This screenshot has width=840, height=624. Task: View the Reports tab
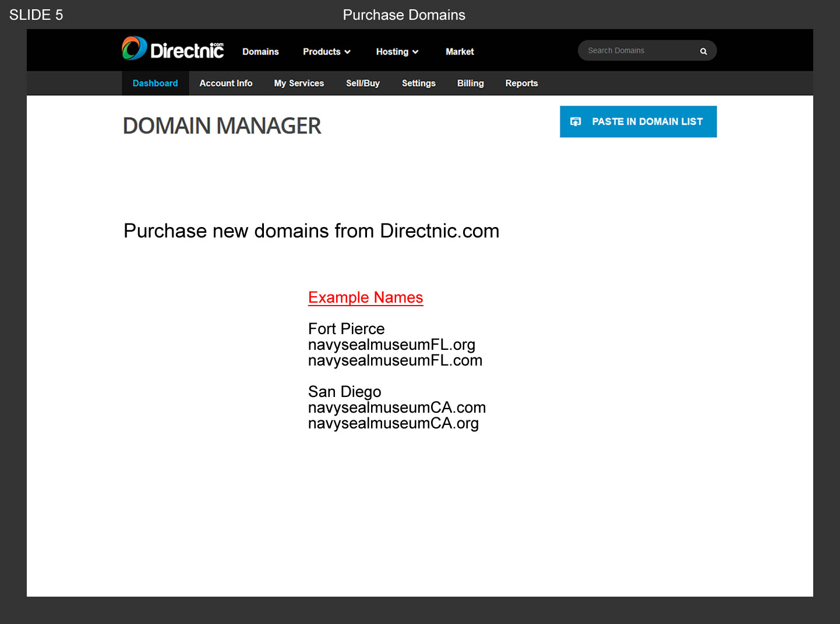(521, 83)
